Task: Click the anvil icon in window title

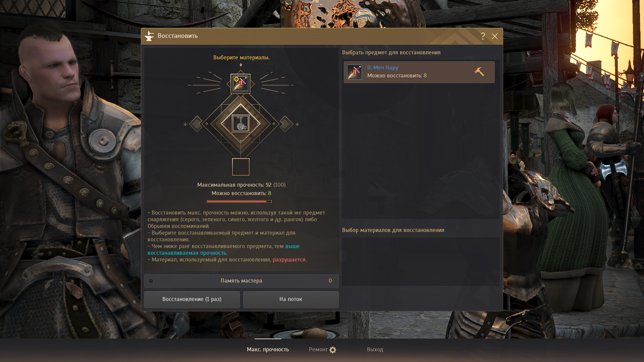Action: (149, 36)
